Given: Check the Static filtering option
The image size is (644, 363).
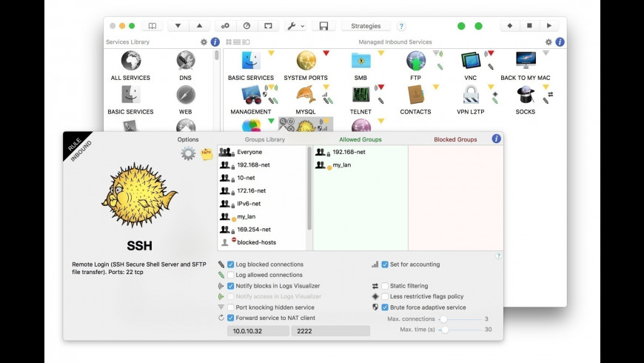Looking at the screenshot, I should click(x=385, y=286).
